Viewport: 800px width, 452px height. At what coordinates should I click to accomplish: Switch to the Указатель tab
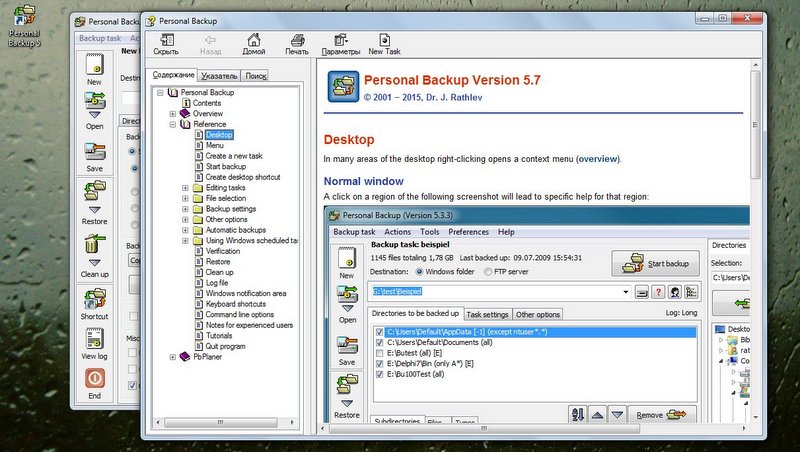(219, 76)
